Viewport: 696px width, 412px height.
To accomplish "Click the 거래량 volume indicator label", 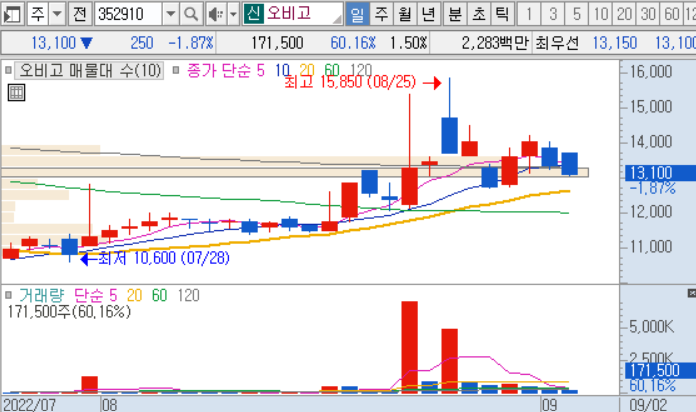I will [41, 295].
